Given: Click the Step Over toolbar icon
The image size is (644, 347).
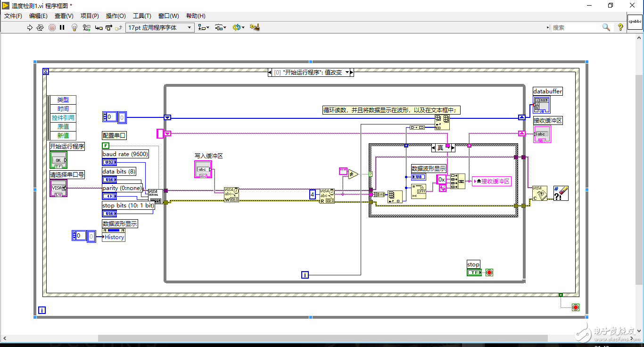Looking at the screenshot, I should (109, 28).
